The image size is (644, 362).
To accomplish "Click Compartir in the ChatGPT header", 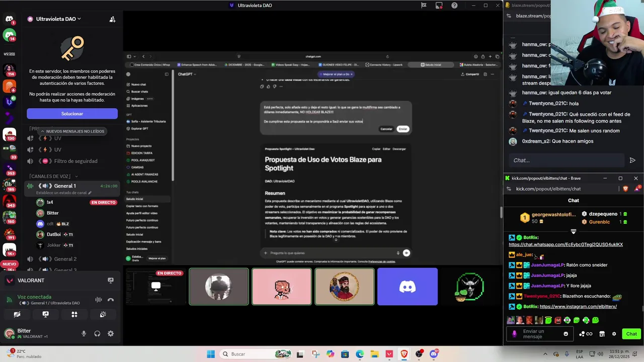I will (x=470, y=74).
